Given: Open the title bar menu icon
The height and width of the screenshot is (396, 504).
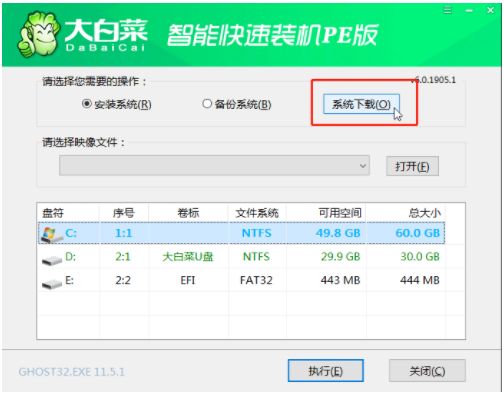Looking at the screenshot, I should click(447, 10).
